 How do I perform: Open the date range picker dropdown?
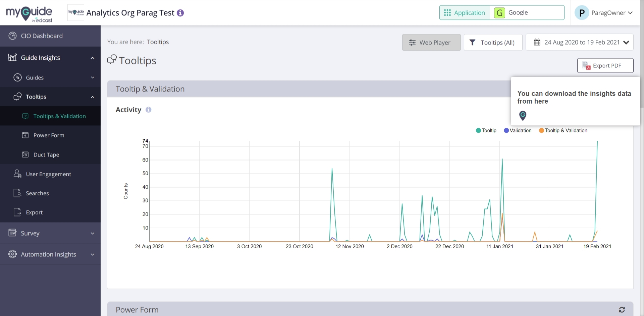[x=579, y=42]
